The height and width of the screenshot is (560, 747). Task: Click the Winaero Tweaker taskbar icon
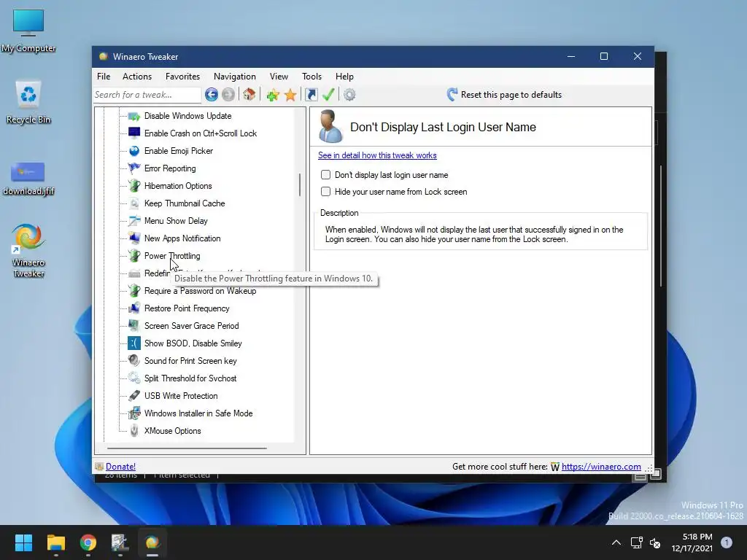(152, 542)
